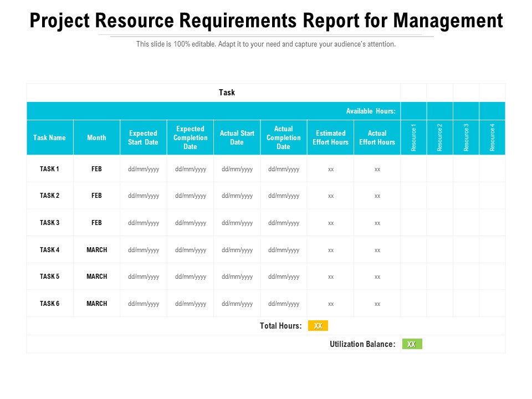Select TASK 2 Estimated Effort Hours xx value

pyautogui.click(x=331, y=196)
